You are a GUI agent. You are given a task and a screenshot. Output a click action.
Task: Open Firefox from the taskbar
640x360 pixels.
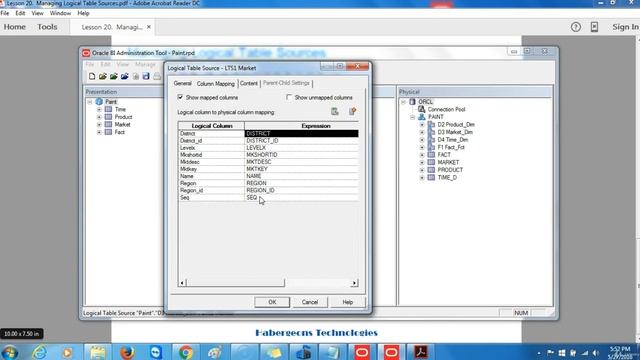[x=127, y=352]
